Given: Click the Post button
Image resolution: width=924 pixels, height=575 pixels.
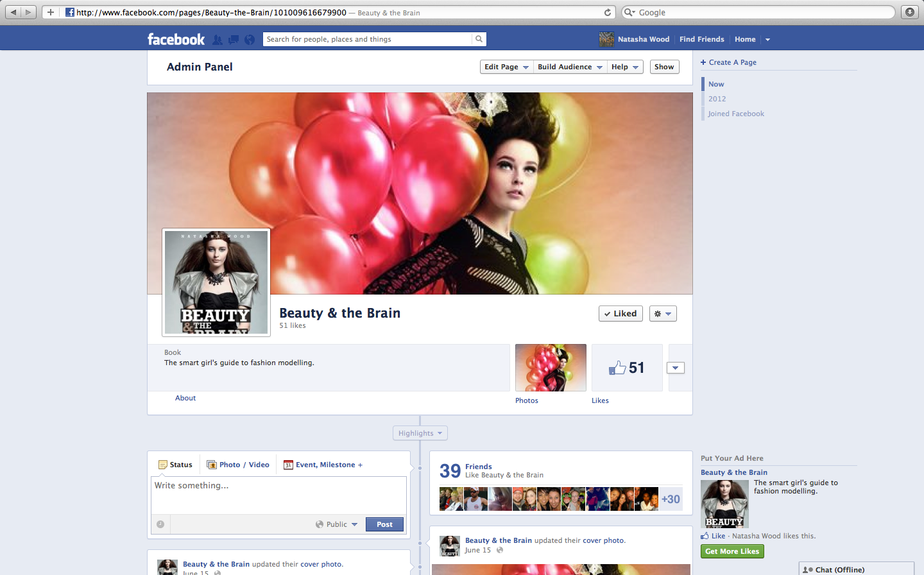Looking at the screenshot, I should coord(384,524).
